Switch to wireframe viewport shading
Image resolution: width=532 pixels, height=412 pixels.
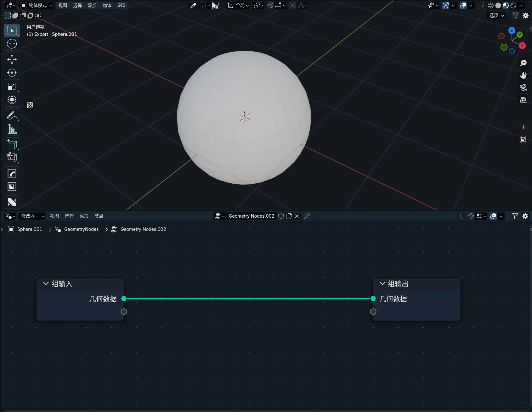coord(490,5)
